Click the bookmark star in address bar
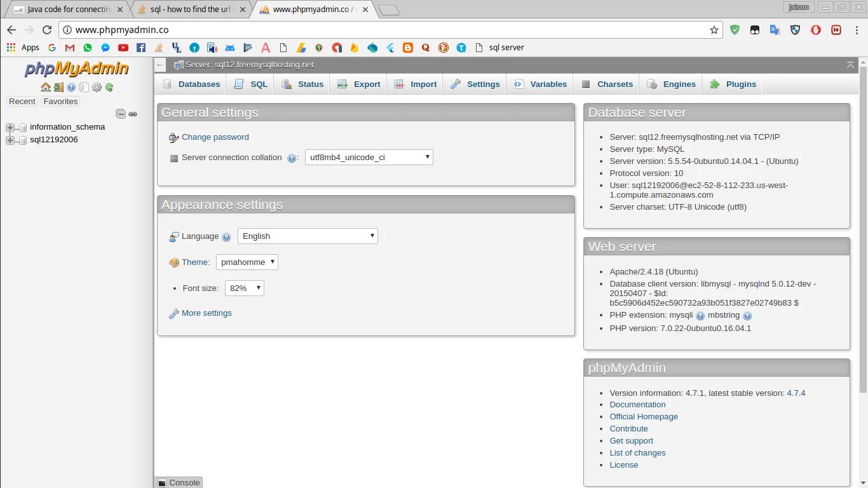 coord(714,30)
